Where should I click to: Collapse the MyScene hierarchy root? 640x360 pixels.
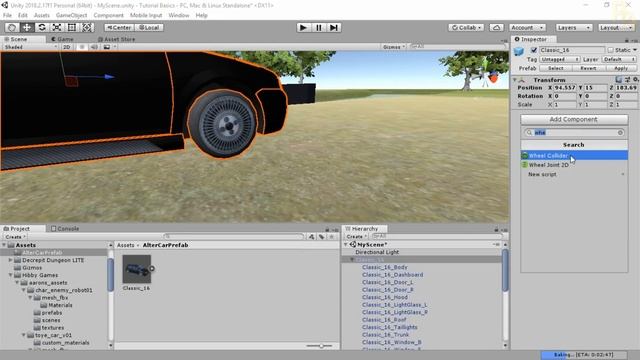point(346,244)
